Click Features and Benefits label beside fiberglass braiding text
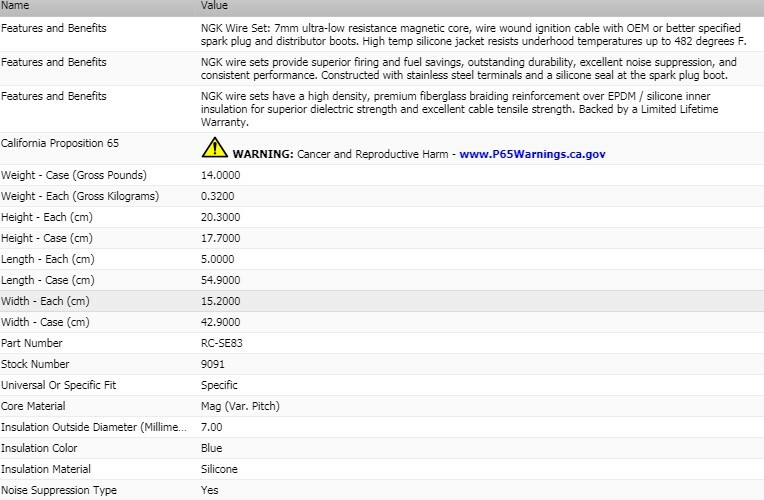764x500 pixels. 54,96
